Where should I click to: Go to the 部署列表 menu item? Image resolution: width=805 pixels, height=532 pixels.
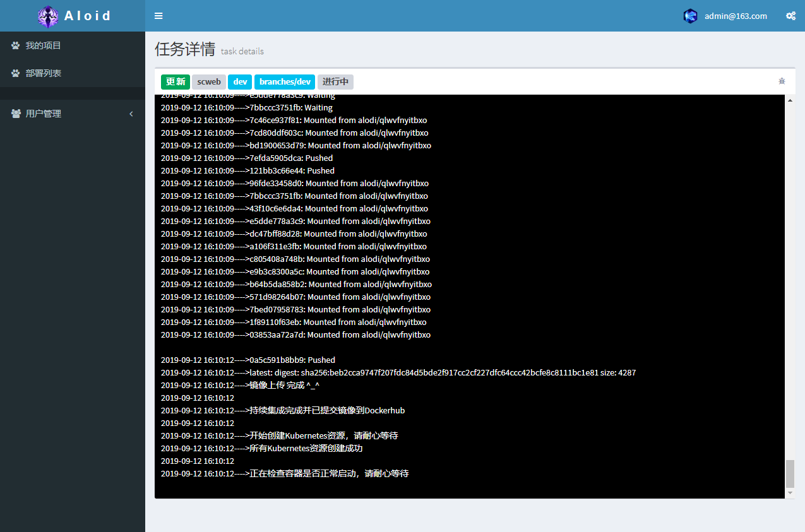[x=43, y=73]
